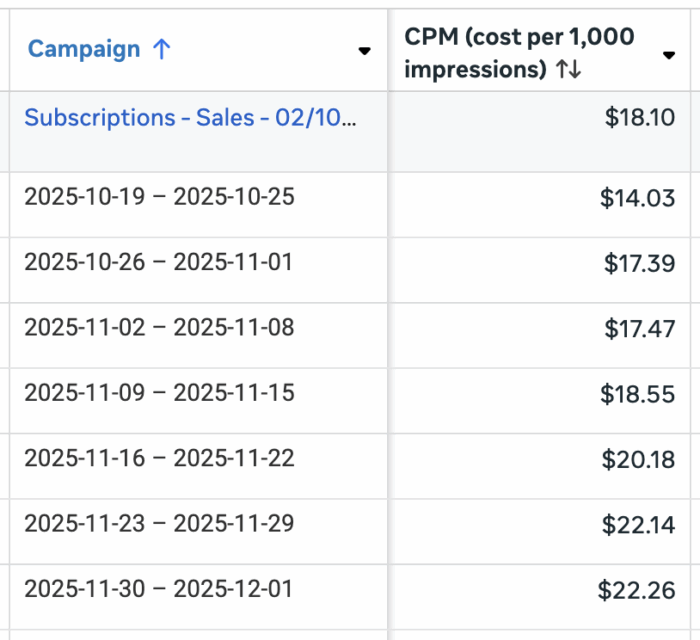Select the 2025-11-02 – 2025-11-08 week row
Image resolution: width=700 pixels, height=640 pixels.
(160, 328)
